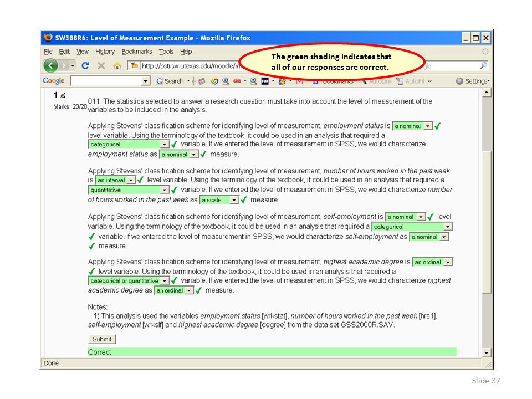The height and width of the screenshot is (399, 532).
Task: Open the 'a scale' SPSS measure dropdown
Action: click(x=219, y=200)
